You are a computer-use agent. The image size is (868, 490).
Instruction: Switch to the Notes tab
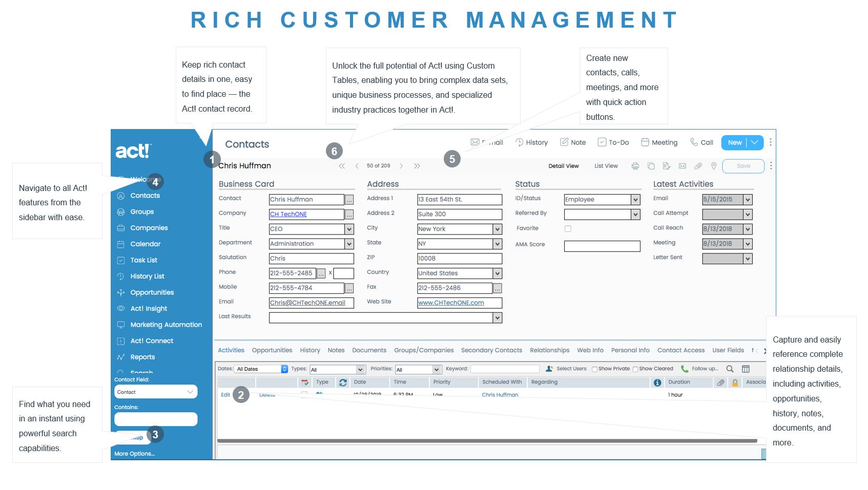coord(336,350)
